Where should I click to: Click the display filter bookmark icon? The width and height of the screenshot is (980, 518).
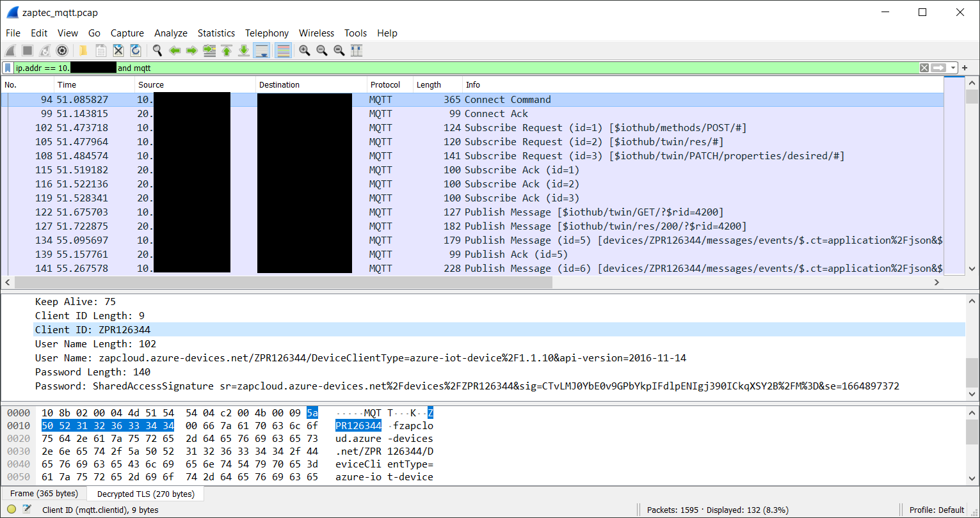coord(8,68)
